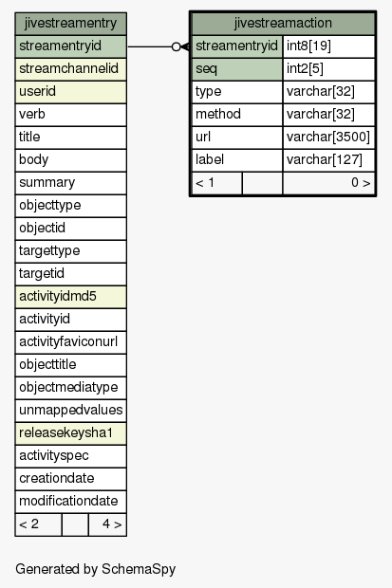This screenshot has width=392, height=588.
Task: Select streamchannelid column row
Action: coord(70,69)
